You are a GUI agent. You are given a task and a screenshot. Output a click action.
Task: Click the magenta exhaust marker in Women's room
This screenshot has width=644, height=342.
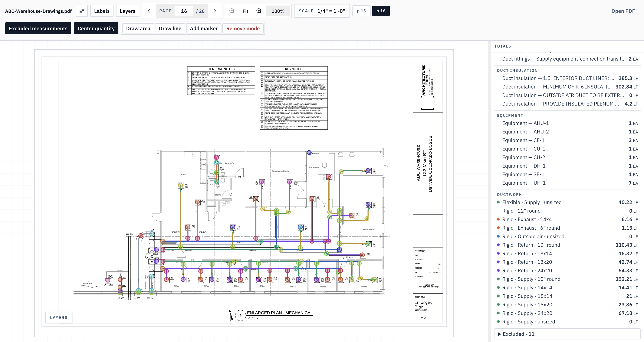click(217, 157)
